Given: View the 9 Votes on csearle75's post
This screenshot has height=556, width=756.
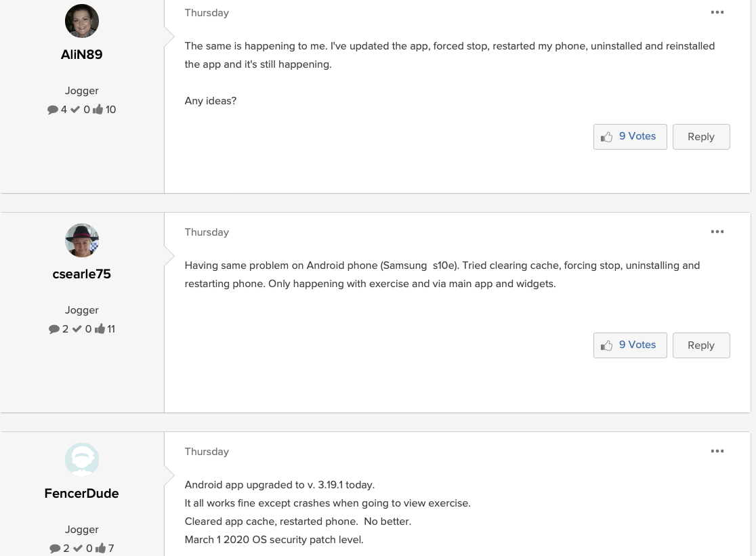Looking at the screenshot, I should 637,345.
